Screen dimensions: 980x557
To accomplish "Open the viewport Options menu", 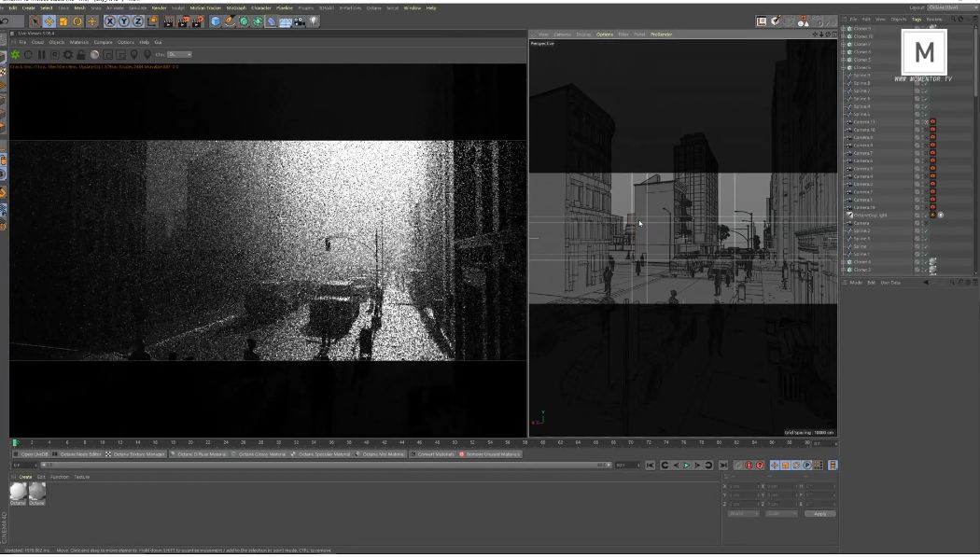I will tap(605, 35).
